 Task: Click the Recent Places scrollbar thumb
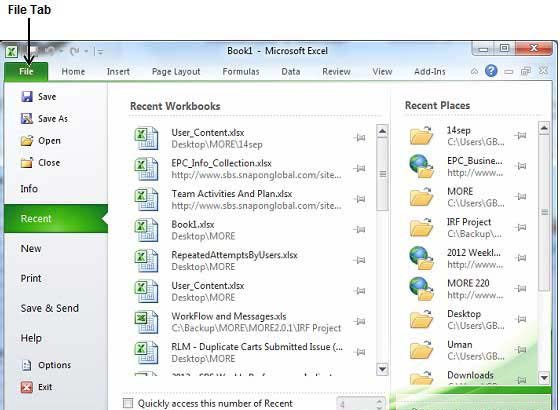(544, 213)
